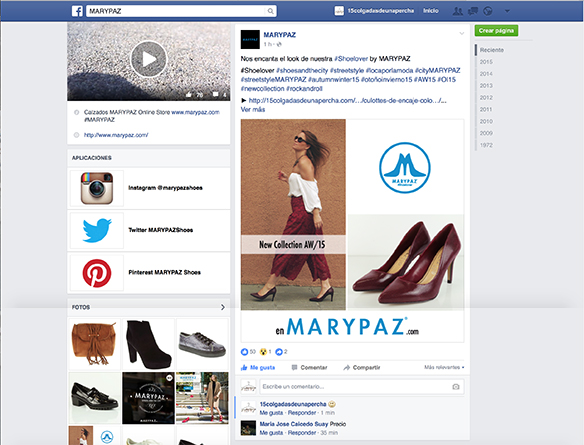The height and width of the screenshot is (445, 584).
Task: Open the black platform boot photo
Action: point(148,344)
